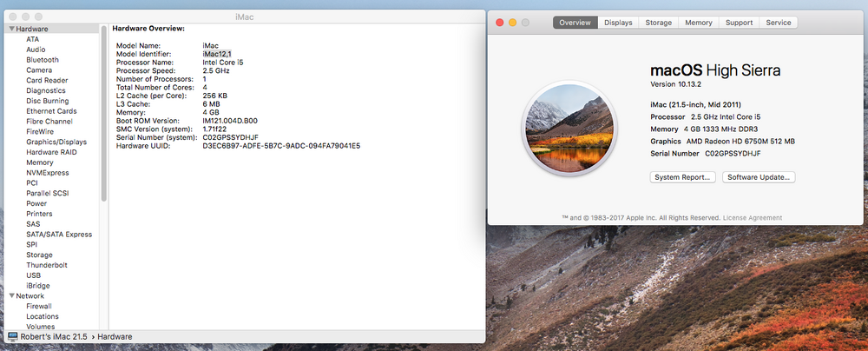Viewport: 868px width, 351px height.
Task: Select iBridge entry
Action: 38,286
